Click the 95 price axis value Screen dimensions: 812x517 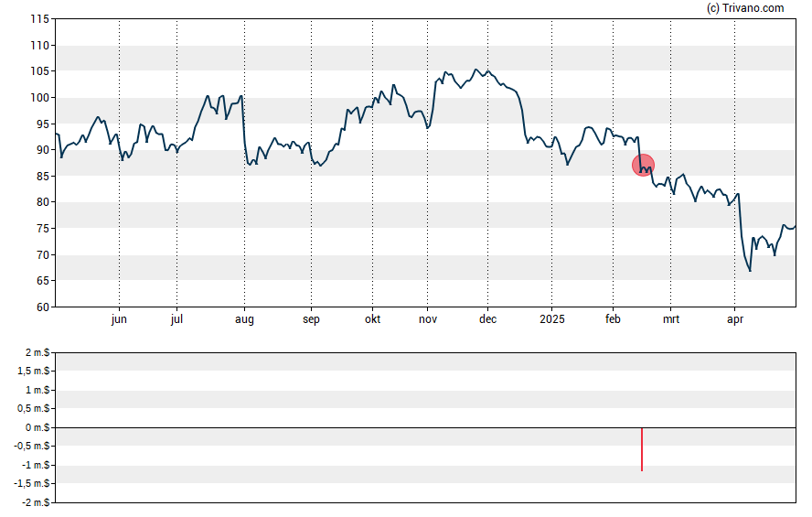coord(43,124)
